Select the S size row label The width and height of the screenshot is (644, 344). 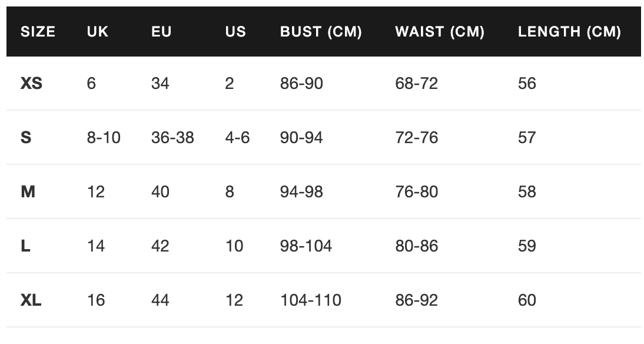pos(26,138)
